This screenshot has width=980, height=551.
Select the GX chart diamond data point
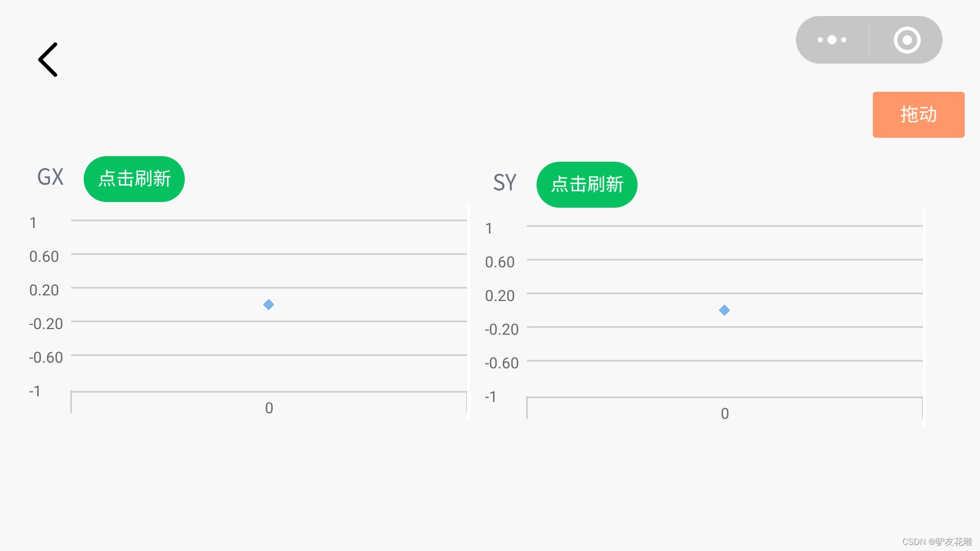[268, 305]
